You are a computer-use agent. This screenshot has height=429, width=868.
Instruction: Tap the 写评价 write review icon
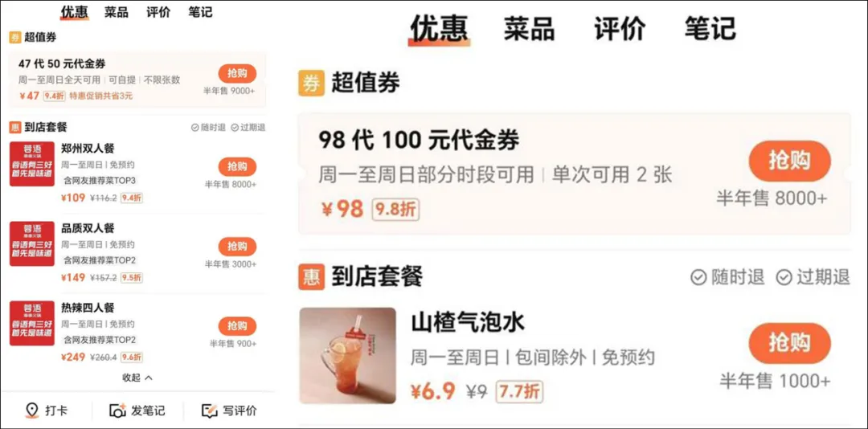209,411
